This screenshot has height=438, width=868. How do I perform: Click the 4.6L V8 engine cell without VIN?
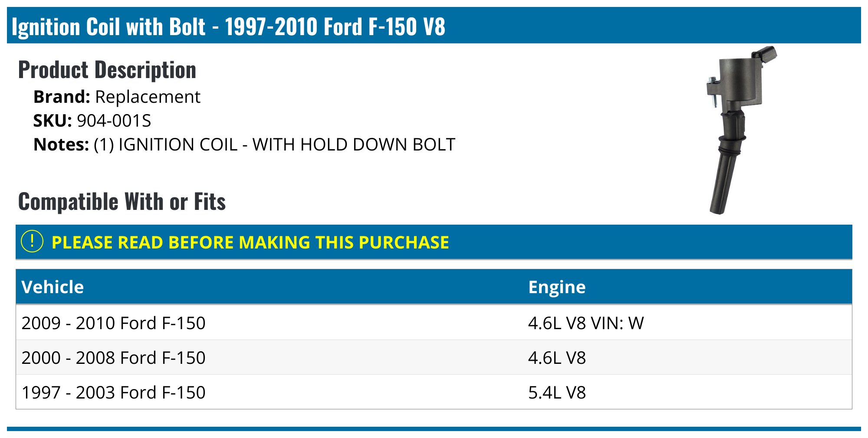[557, 358]
